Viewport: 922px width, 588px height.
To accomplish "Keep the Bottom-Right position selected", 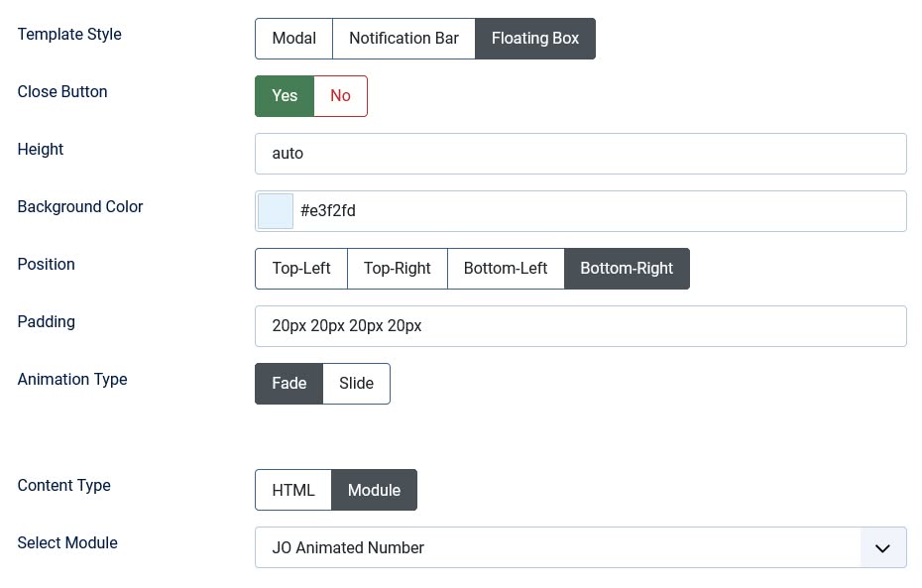I will 627,268.
